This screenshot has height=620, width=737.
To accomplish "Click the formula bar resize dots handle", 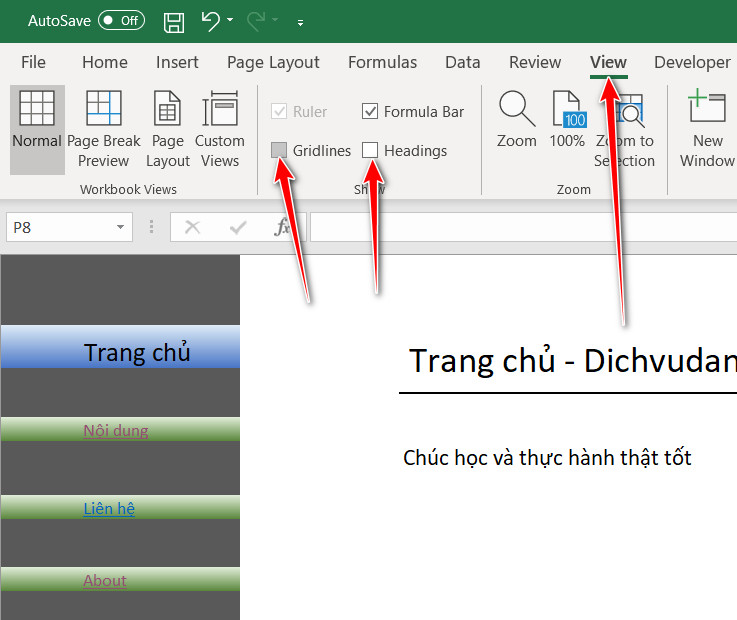I will tap(151, 227).
